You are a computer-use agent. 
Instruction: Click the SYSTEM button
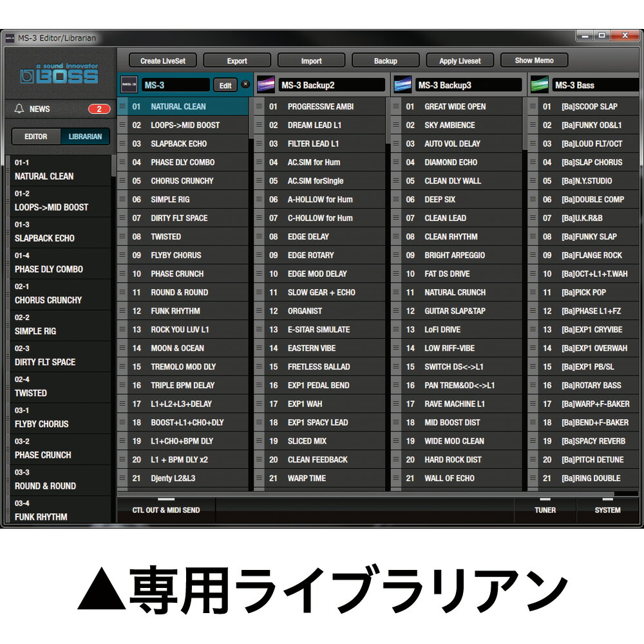[x=608, y=510]
